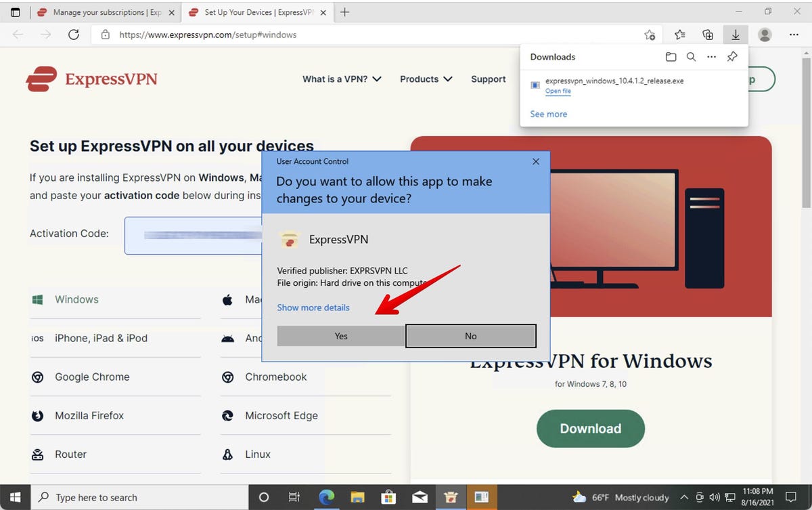Select Set Up Your Devices tab
The width and height of the screenshot is (812, 510).
pos(257,12)
